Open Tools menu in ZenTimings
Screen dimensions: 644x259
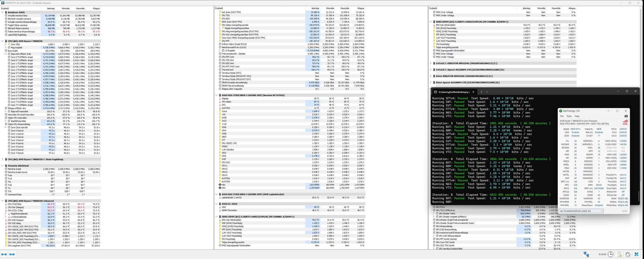(569, 116)
